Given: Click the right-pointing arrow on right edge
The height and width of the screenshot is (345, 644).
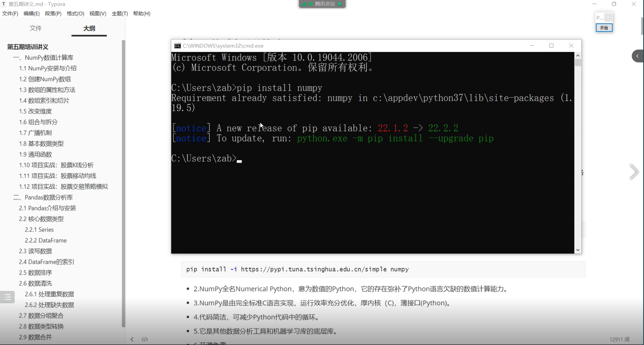Looking at the screenshot, I should click(x=634, y=172).
